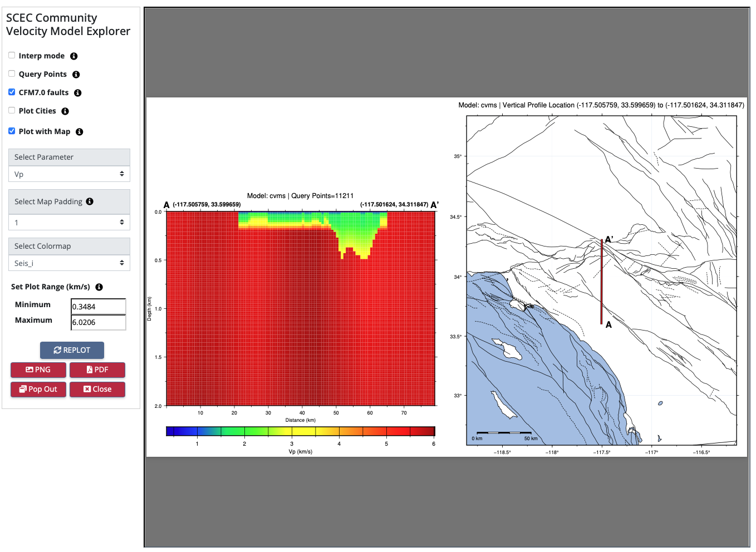The image size is (756, 552).
Task: Click info icon next to Interp mode
Action: [73, 56]
